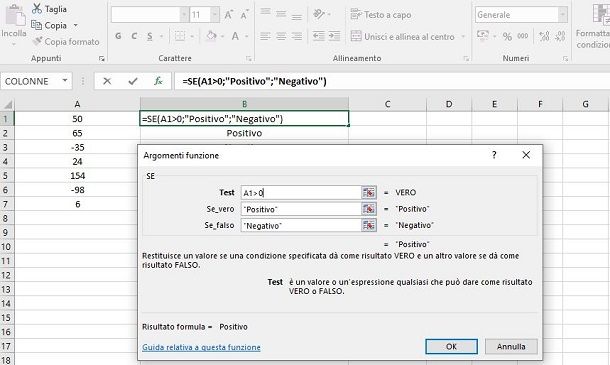The image size is (610, 365).
Task: Select cell A3 containing -35
Action: coord(77,147)
